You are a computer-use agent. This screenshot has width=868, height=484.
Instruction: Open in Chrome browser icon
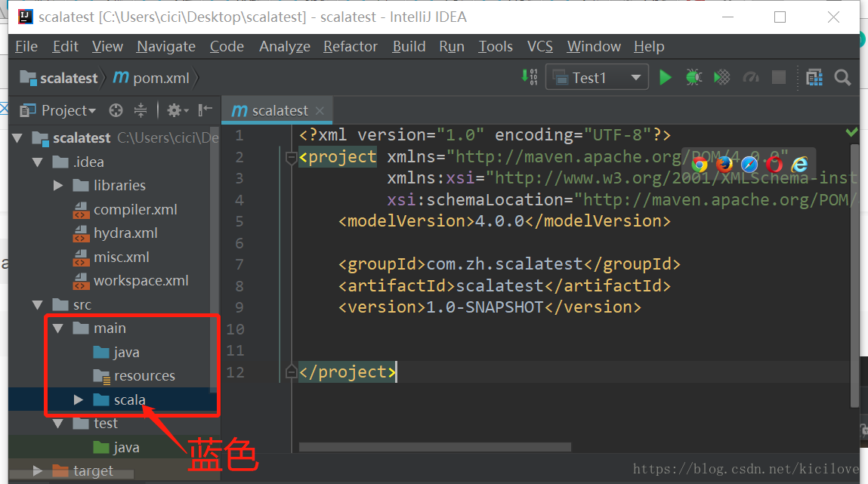tap(700, 165)
